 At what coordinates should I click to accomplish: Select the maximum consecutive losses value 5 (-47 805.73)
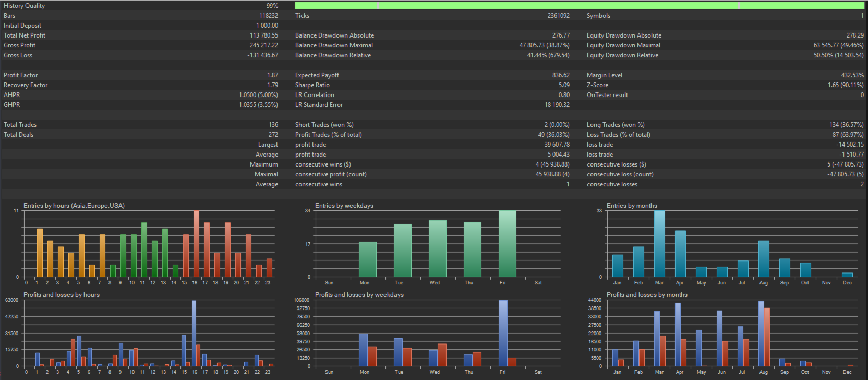[x=846, y=164]
